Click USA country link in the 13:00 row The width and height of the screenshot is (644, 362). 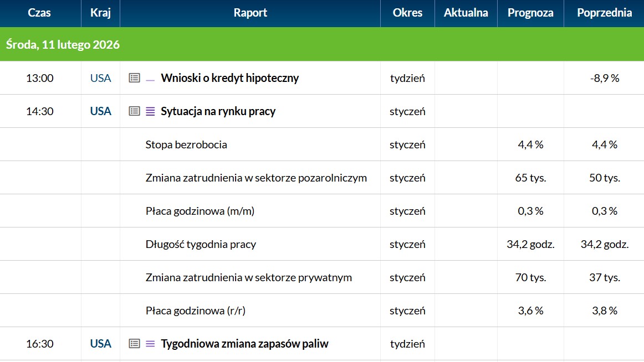pos(100,78)
